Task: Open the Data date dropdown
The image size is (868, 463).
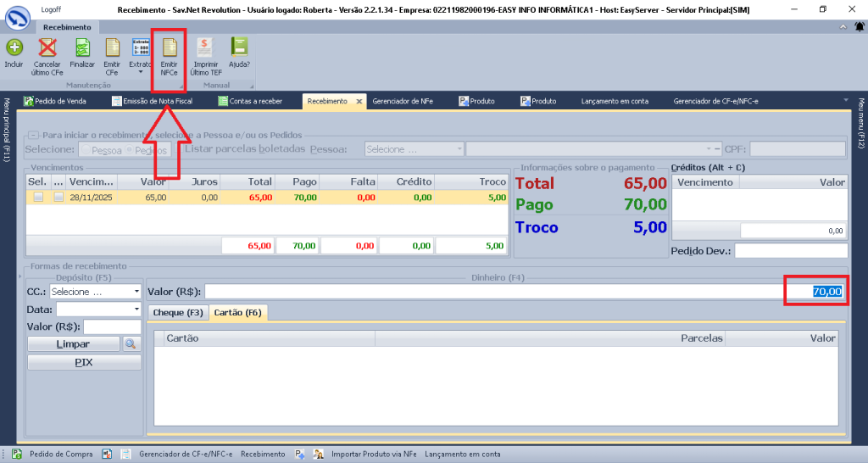Action: click(x=136, y=310)
